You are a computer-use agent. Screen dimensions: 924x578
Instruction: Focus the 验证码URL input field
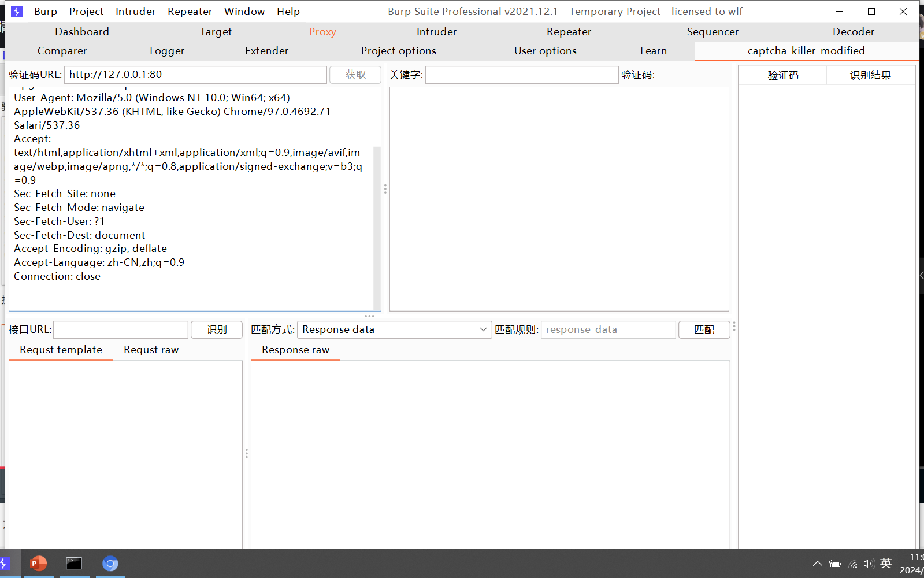point(196,75)
